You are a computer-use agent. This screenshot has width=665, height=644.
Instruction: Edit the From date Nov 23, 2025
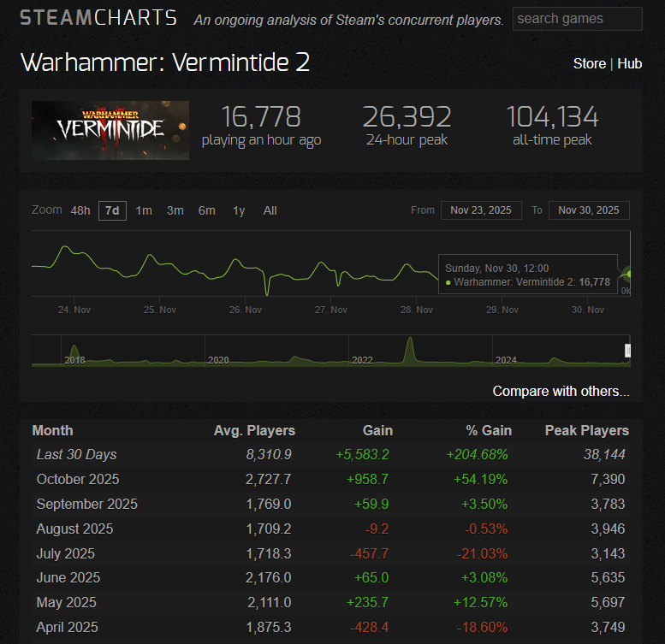coord(481,210)
